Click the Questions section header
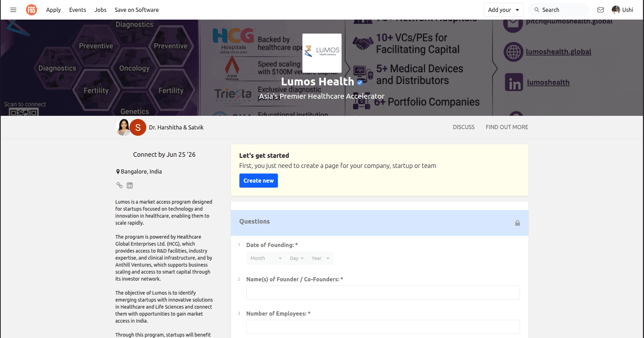 [x=380, y=223]
